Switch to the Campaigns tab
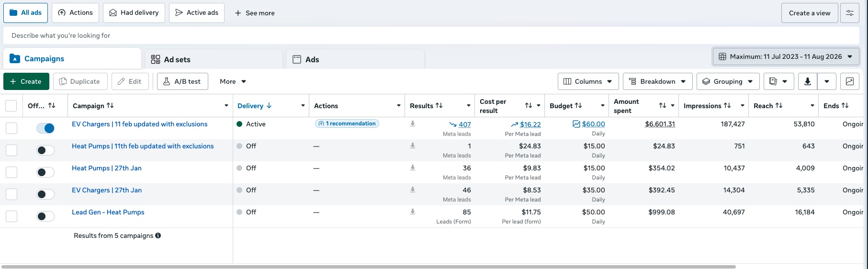Viewport: 868px width, 269px height. 72,58
